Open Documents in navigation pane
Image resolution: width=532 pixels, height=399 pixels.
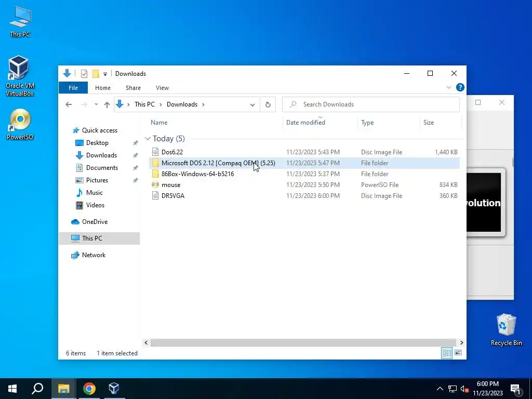(x=102, y=168)
